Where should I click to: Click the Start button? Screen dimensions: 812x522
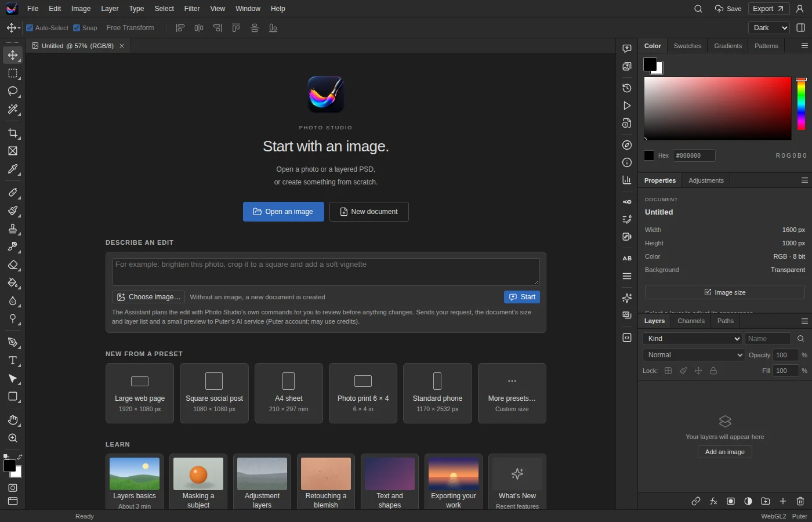click(x=522, y=297)
